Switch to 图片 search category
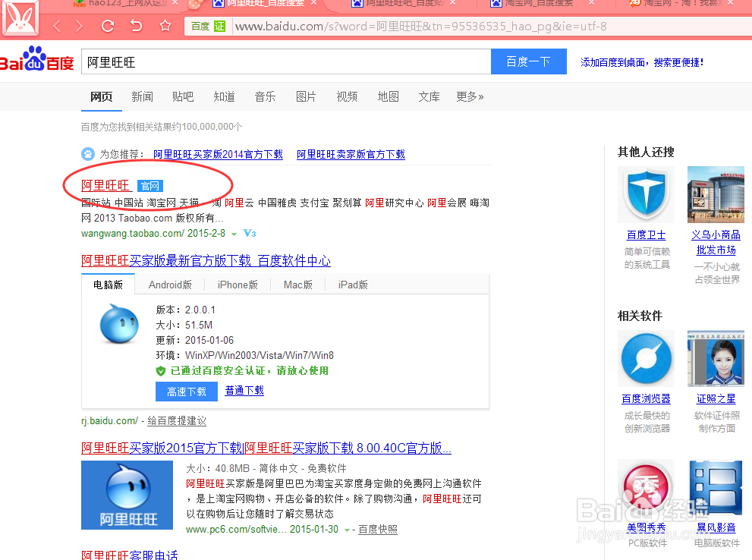Image resolution: width=752 pixels, height=560 pixels. 306,96
